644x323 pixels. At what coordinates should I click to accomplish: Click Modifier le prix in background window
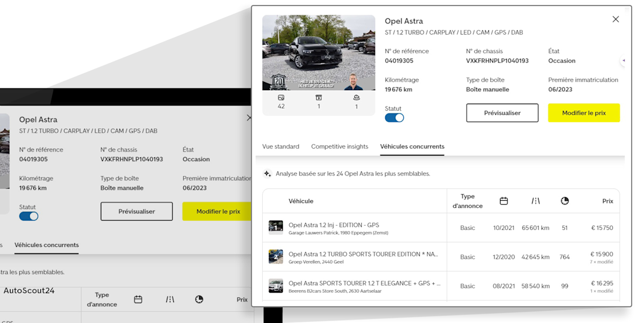217,211
